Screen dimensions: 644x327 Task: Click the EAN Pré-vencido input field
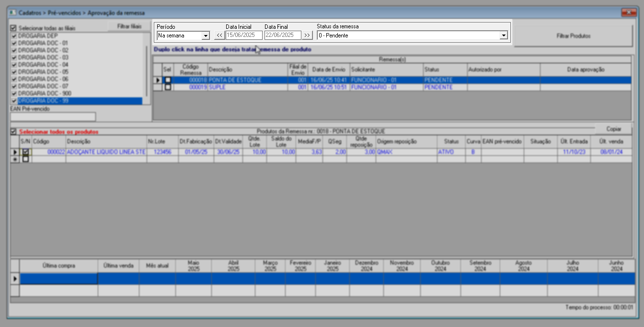pos(53,117)
